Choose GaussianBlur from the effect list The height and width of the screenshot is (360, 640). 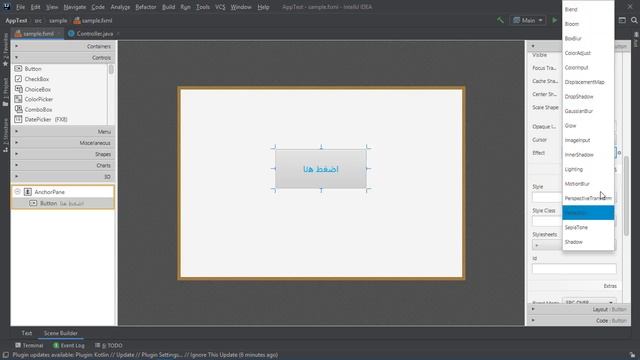[x=588, y=111]
